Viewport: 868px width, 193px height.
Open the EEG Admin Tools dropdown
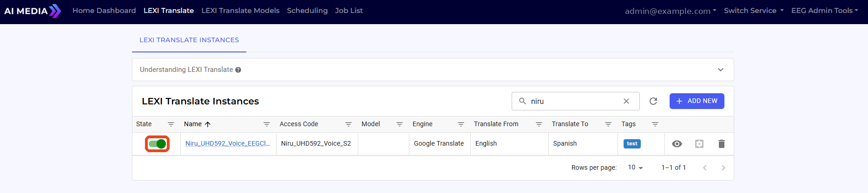825,10
